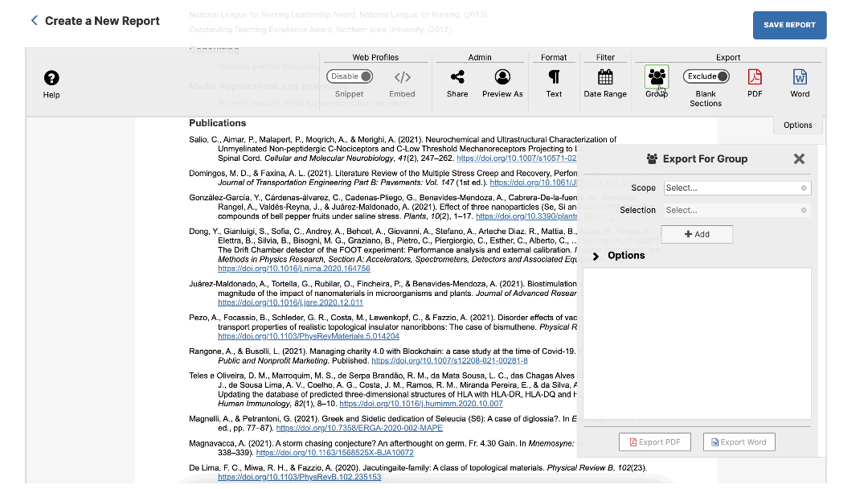868x489 pixels.
Task: Click the Save Report button
Action: pos(789,25)
